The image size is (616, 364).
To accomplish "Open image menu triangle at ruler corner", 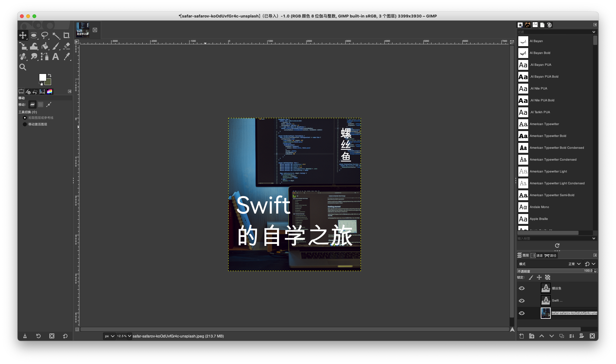I will pos(77,42).
